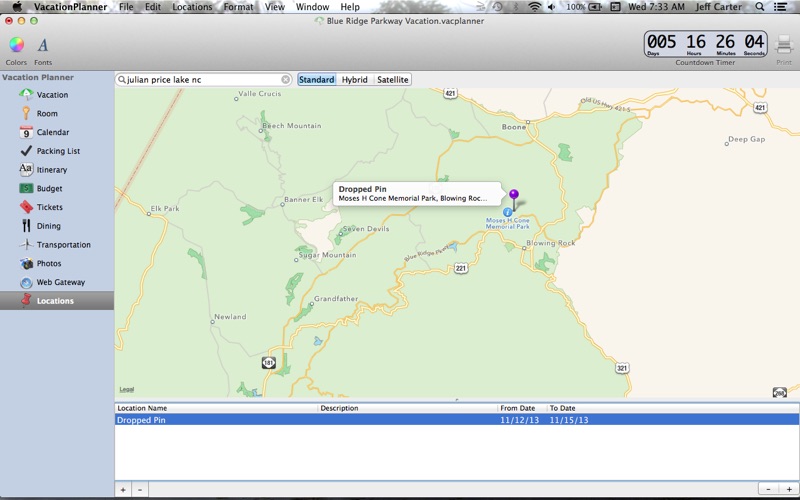Select the Room key icon

(x=26, y=113)
